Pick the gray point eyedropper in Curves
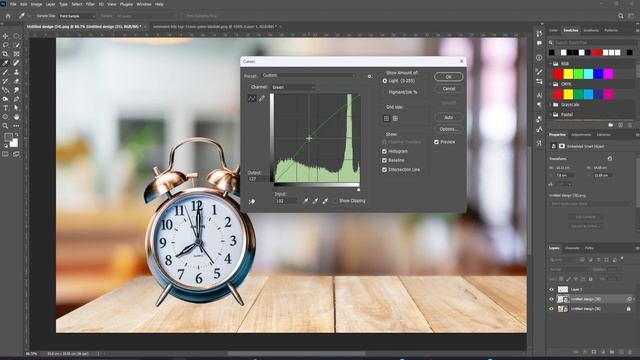The height and width of the screenshot is (360, 640). tap(315, 201)
